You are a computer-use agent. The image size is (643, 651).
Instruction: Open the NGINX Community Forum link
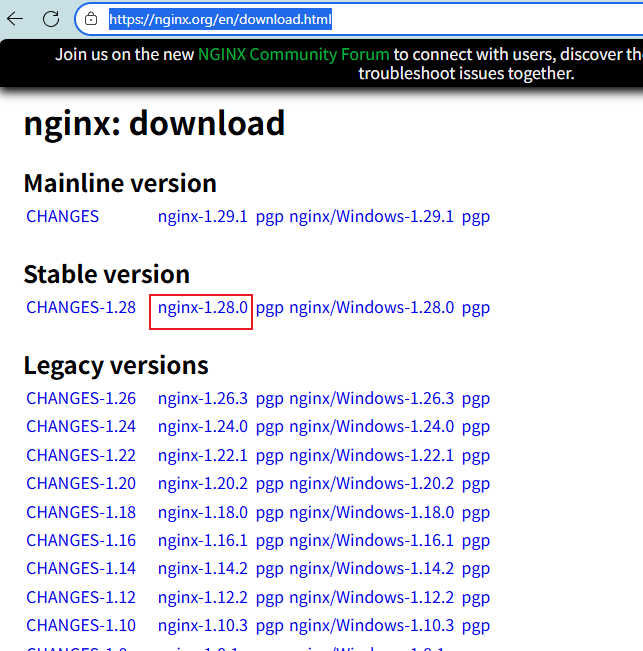tap(293, 54)
